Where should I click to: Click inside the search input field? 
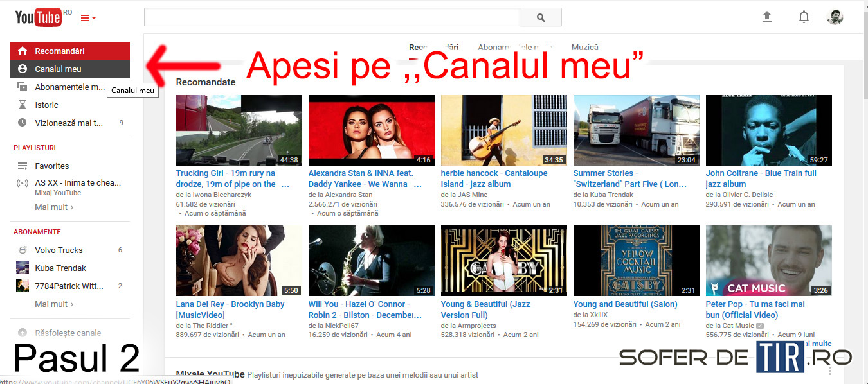[331, 17]
